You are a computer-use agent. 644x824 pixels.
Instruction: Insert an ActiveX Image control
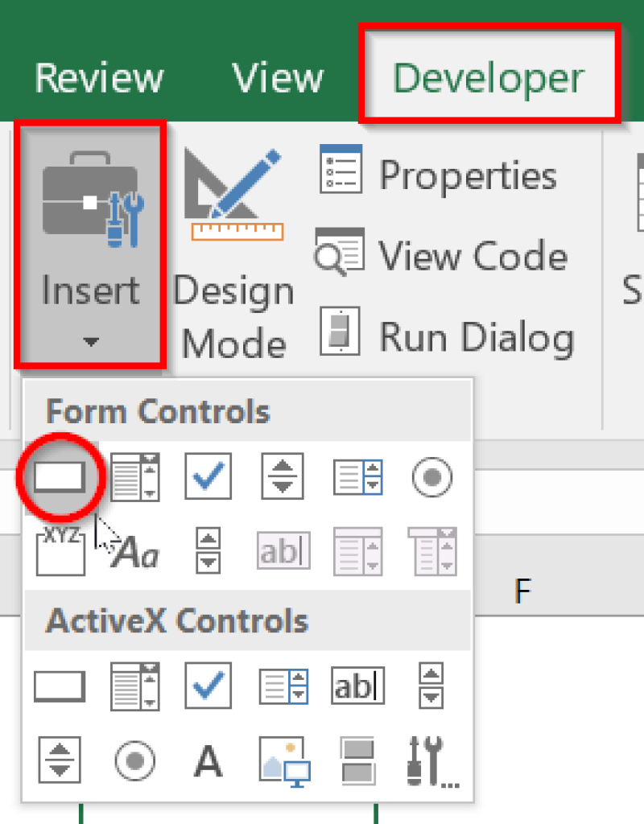[x=283, y=760]
